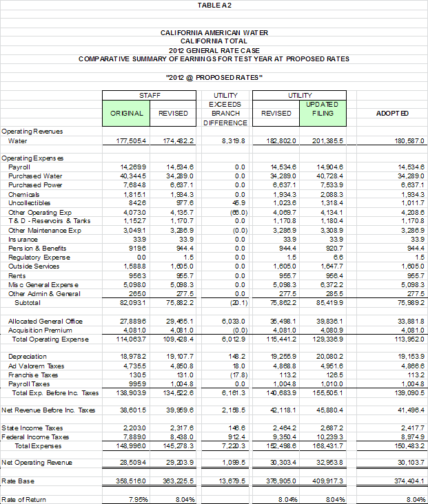Screen dimensions: 428x504
Task: Click the Net Operating Revenue row label
Action: tap(37, 462)
